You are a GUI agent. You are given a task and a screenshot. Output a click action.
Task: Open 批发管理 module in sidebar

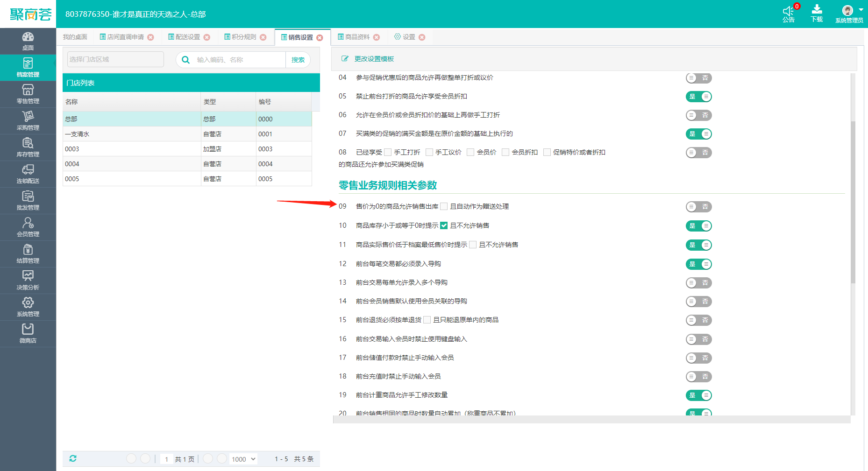pyautogui.click(x=28, y=201)
